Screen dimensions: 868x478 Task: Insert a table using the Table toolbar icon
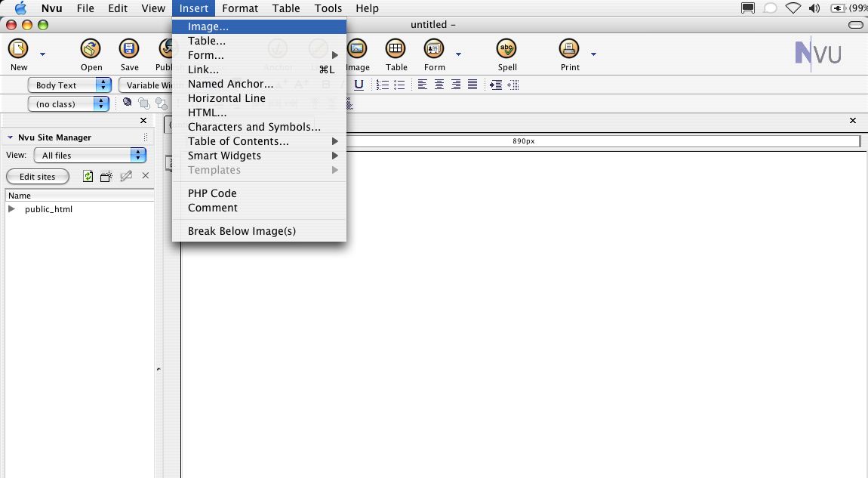396,50
